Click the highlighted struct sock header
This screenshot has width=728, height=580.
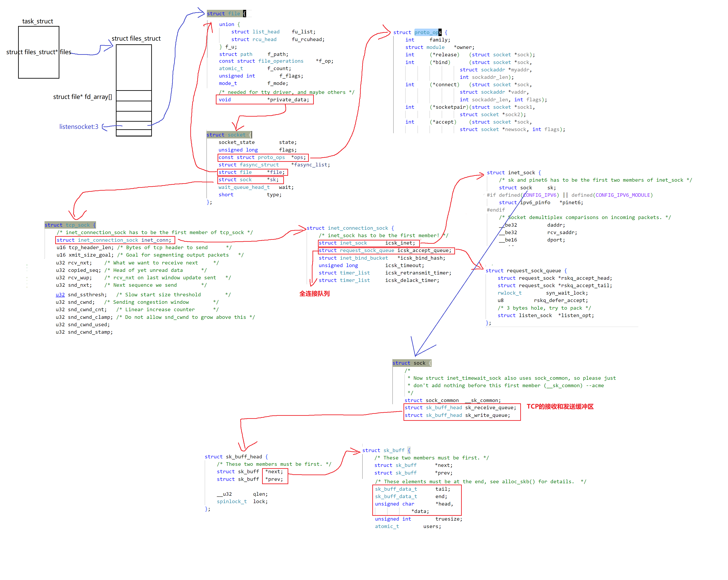412,363
